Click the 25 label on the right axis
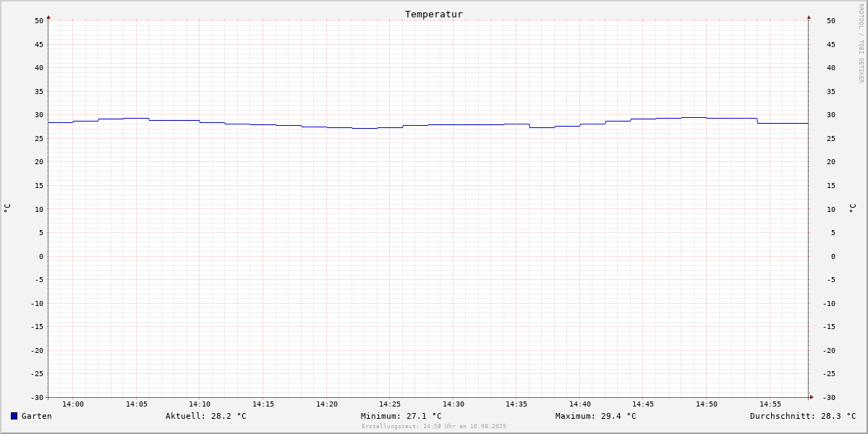 click(831, 139)
